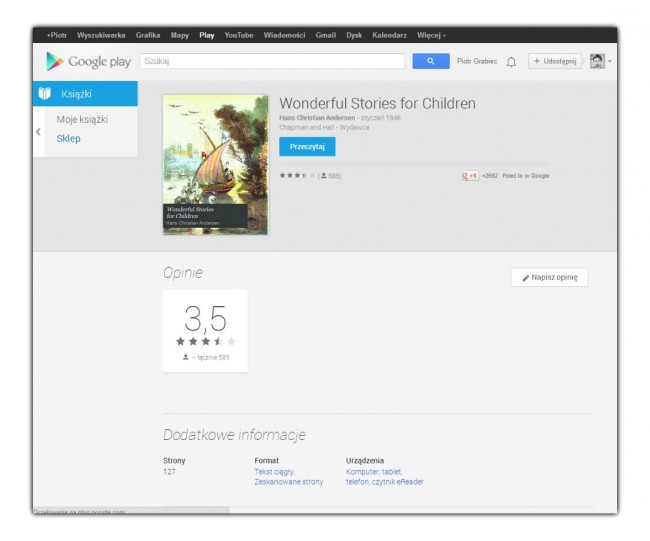Screen dimensions: 650x541
Task: Click the Google Play logo
Action: (x=88, y=61)
